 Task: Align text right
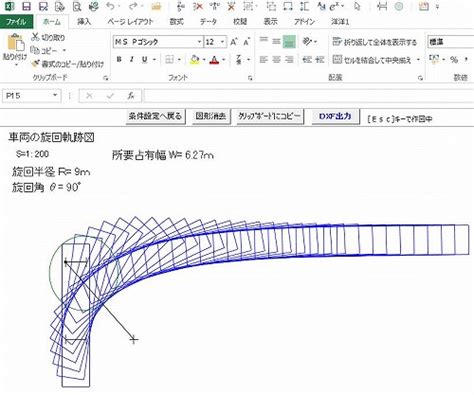pyautogui.click(x=289, y=59)
